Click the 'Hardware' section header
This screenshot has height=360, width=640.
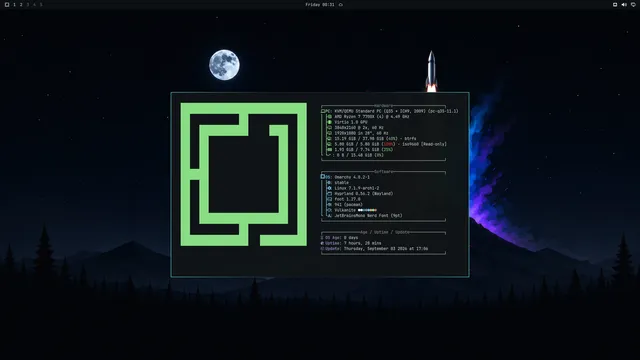click(383, 106)
